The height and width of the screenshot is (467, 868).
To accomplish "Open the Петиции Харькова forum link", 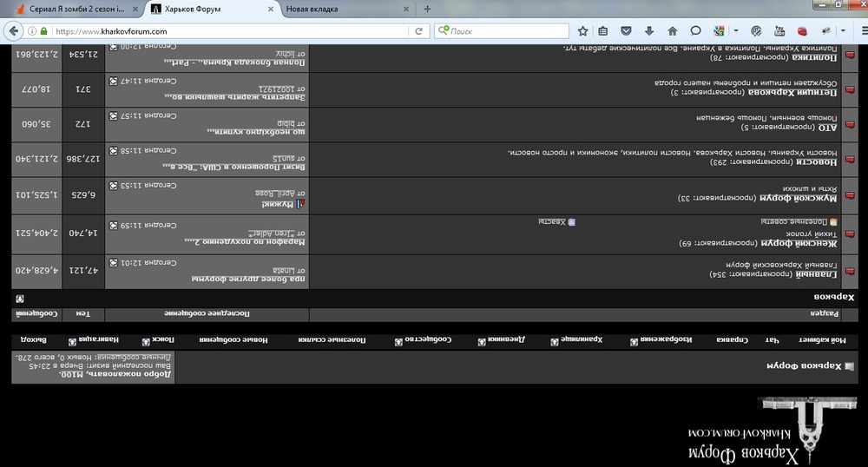I will tap(792, 92).
